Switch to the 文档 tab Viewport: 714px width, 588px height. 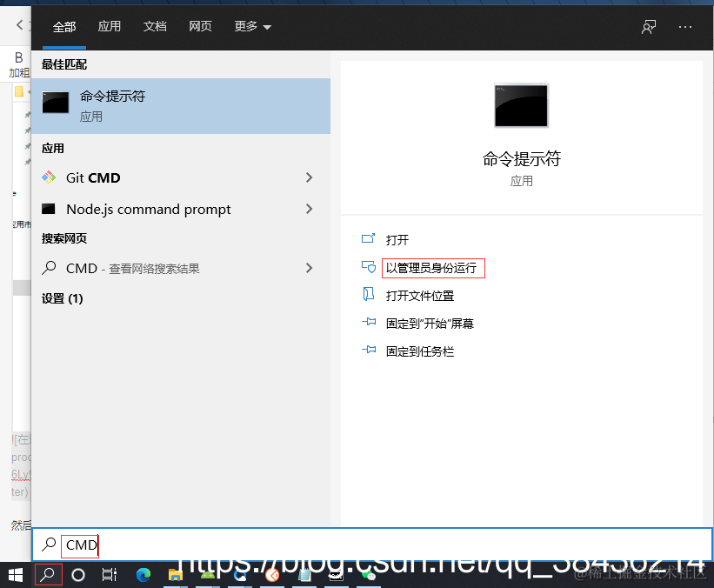pyautogui.click(x=155, y=26)
